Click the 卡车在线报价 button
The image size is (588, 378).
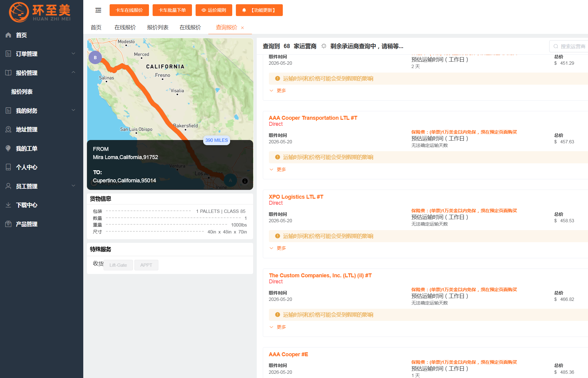(x=129, y=10)
